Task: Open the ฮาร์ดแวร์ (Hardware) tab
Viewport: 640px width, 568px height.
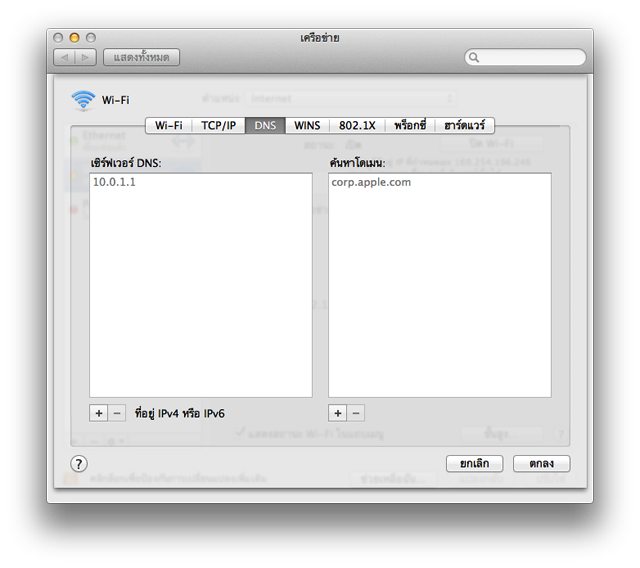Action: click(x=465, y=126)
